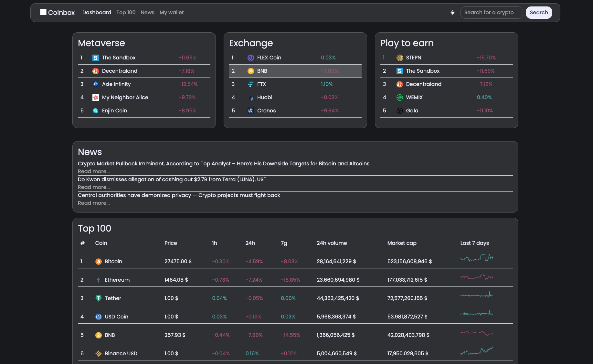Select The Sandbox row in Play to earn
This screenshot has height=364, width=593.
point(447,71)
